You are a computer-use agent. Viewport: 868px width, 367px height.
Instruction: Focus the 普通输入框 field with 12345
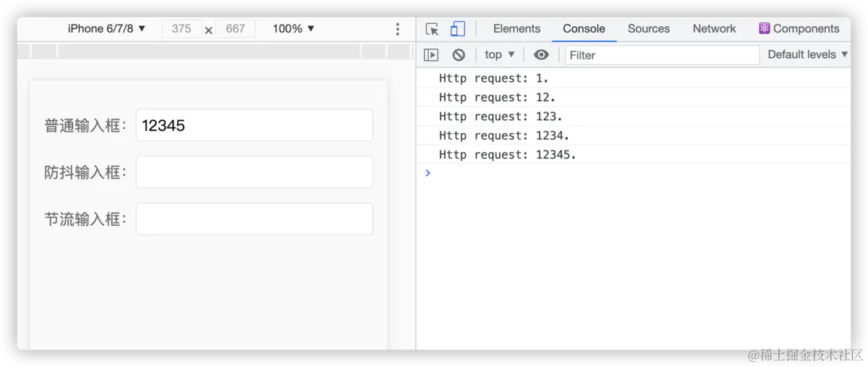(255, 125)
